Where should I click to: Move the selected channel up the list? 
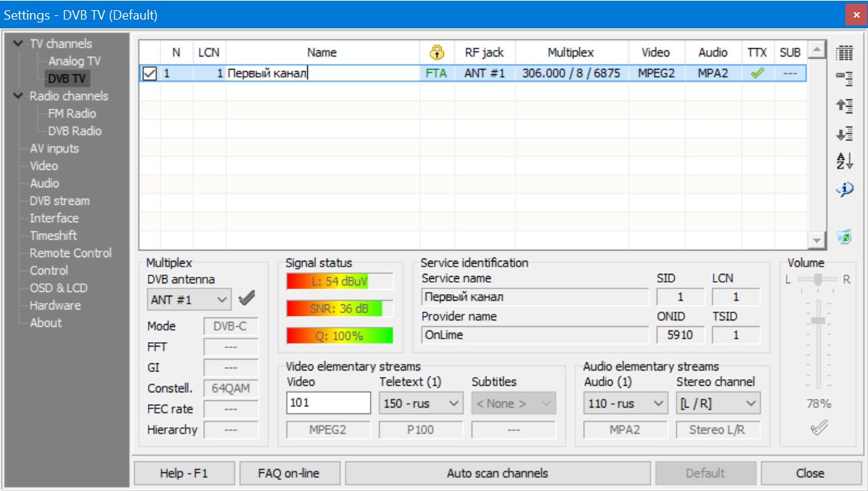tap(843, 105)
